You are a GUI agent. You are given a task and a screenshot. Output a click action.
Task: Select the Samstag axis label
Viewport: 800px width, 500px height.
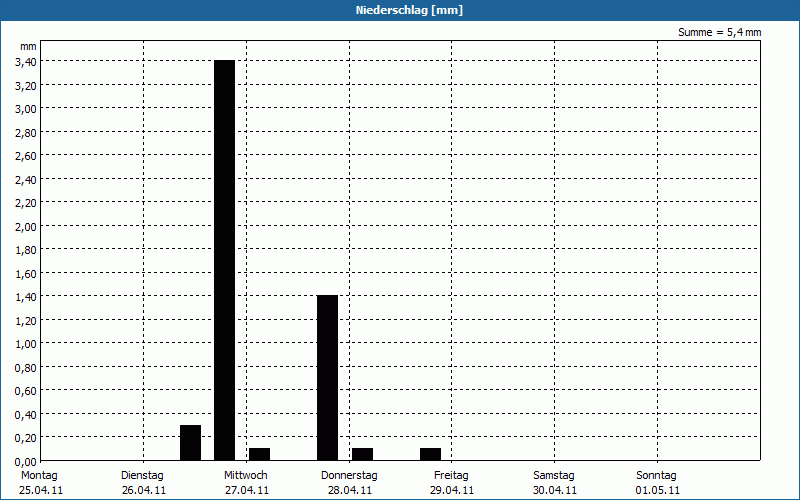pyautogui.click(x=554, y=475)
